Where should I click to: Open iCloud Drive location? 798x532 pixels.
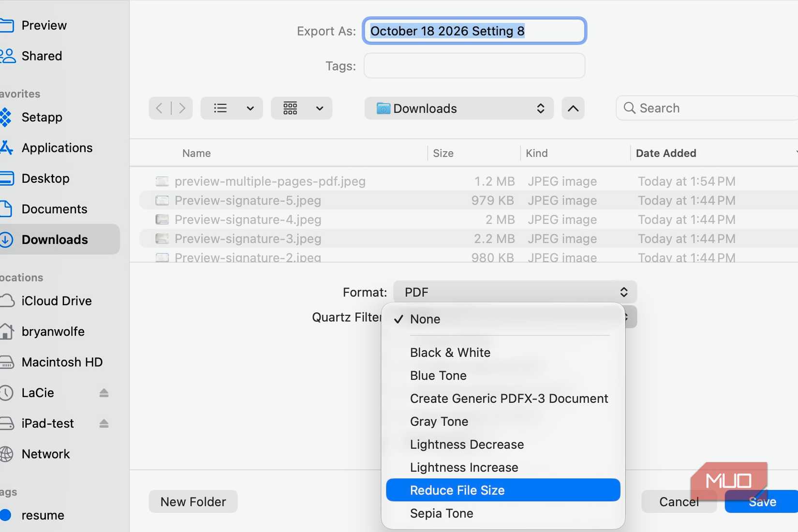(56, 301)
